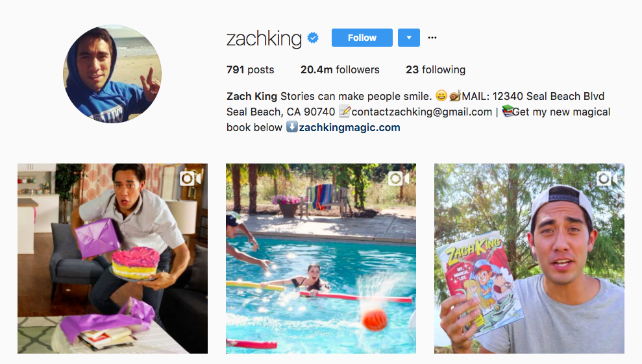The width and height of the screenshot is (642, 364).
Task: Open the Zach King book video post
Action: pos(529,258)
